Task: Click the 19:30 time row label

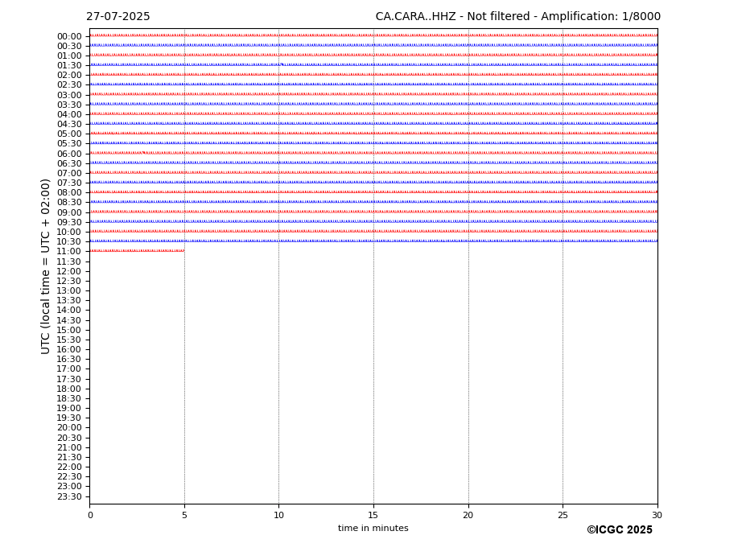Action: click(x=69, y=418)
